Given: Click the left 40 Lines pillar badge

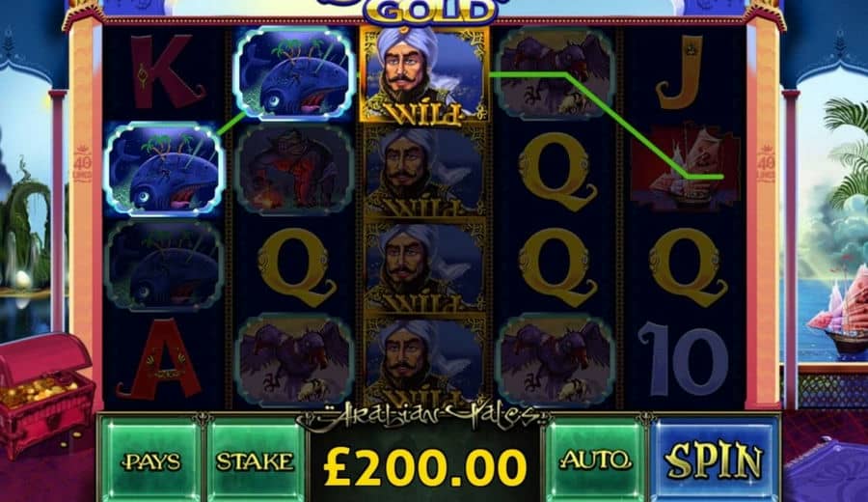Looking at the screenshot, I should click(x=82, y=163).
